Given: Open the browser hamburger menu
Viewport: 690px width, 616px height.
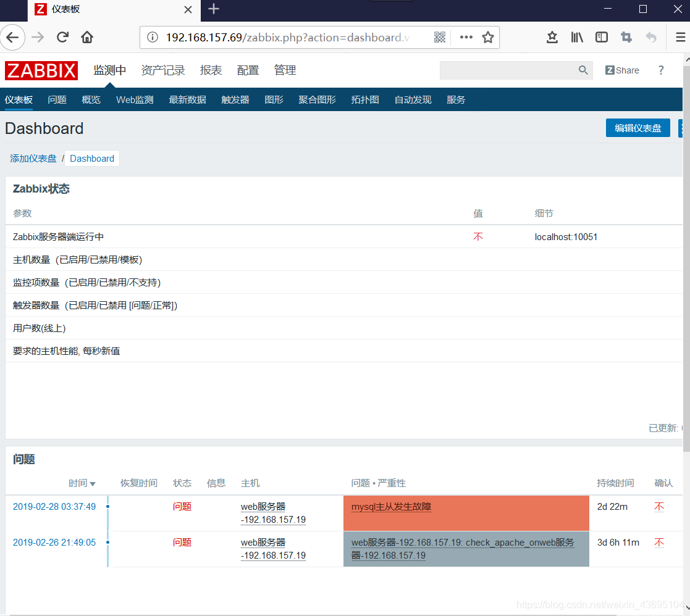Looking at the screenshot, I should point(680,38).
